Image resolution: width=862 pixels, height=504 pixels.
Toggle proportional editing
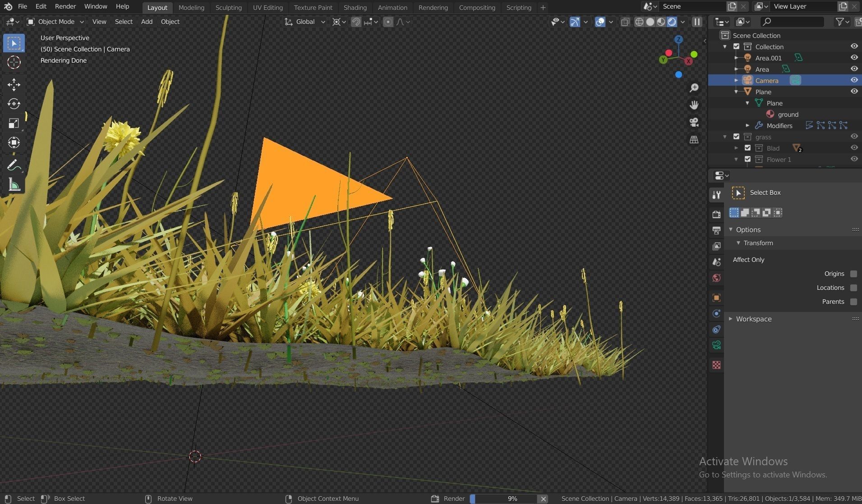(x=388, y=22)
